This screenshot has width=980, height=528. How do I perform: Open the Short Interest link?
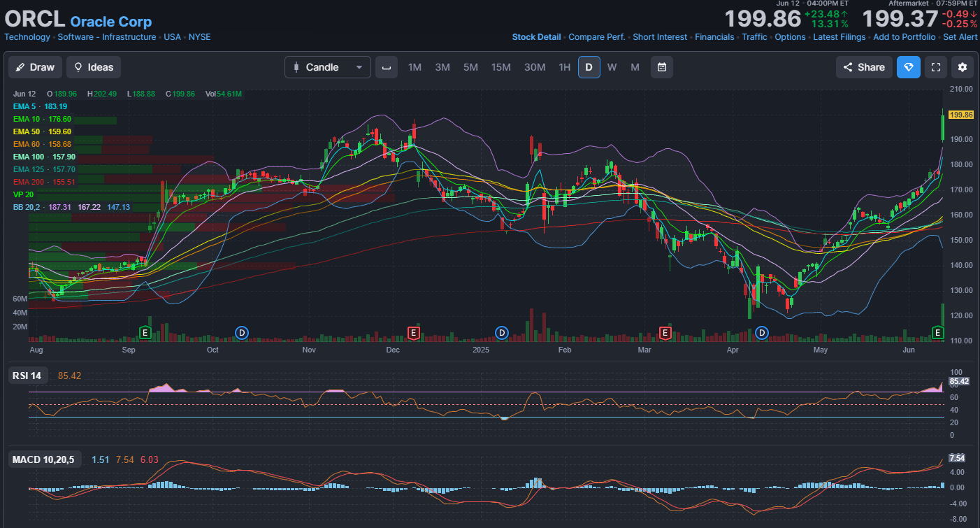tap(660, 37)
